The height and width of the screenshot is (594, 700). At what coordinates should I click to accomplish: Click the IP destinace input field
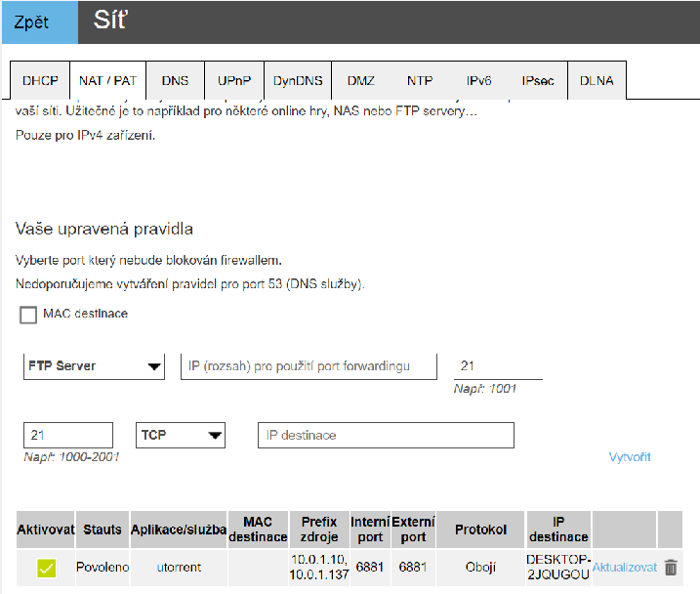coord(386,435)
